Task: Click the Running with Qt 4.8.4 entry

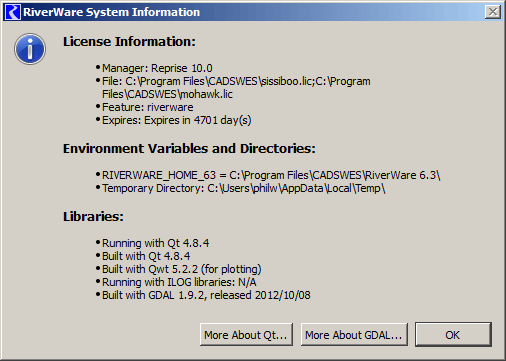Action: click(x=155, y=243)
